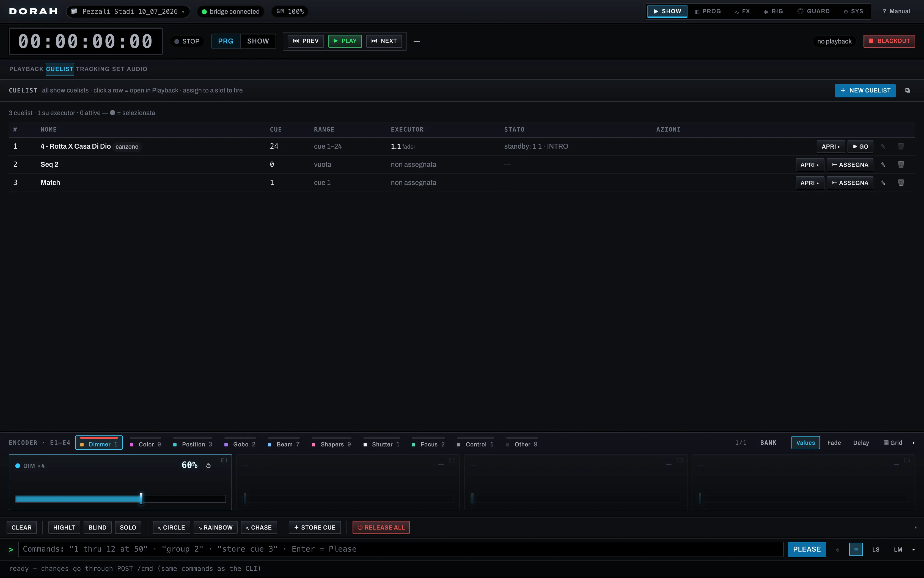
Task: Fire GO on Rotta X Casa Di Dio
Action: coord(860,146)
